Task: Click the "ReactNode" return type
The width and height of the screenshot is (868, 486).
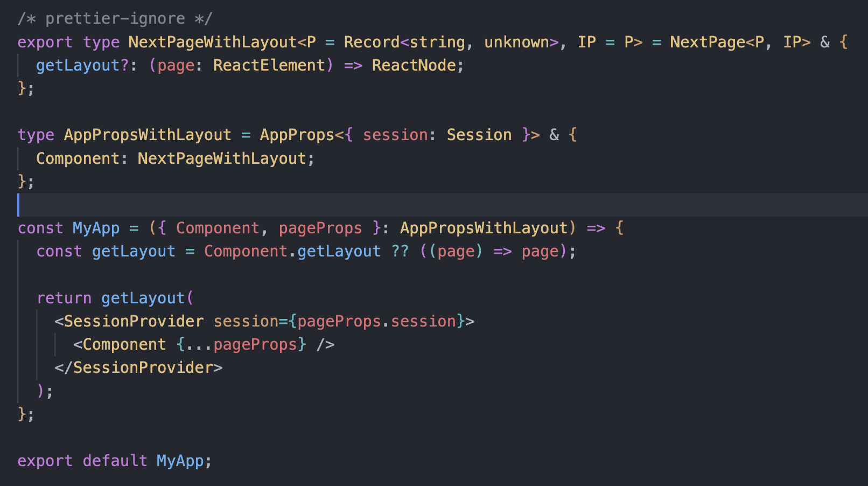Action: 414,65
